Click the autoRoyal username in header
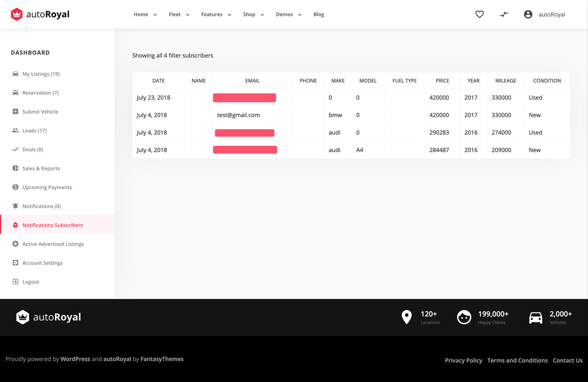588x382 pixels. (552, 15)
